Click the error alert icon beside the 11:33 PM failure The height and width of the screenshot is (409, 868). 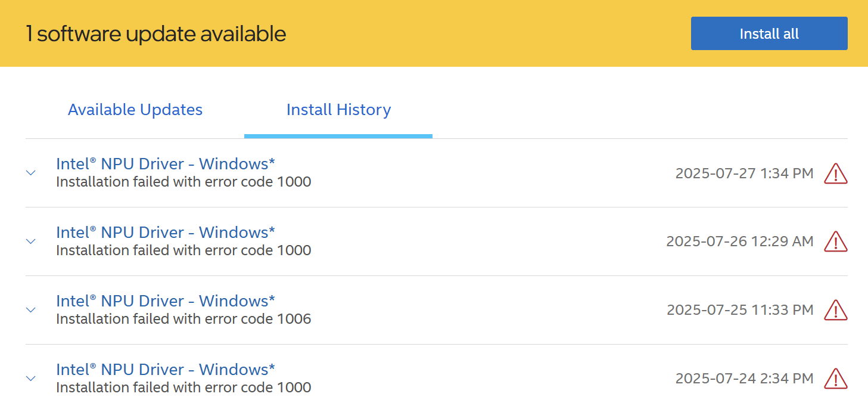coord(836,310)
